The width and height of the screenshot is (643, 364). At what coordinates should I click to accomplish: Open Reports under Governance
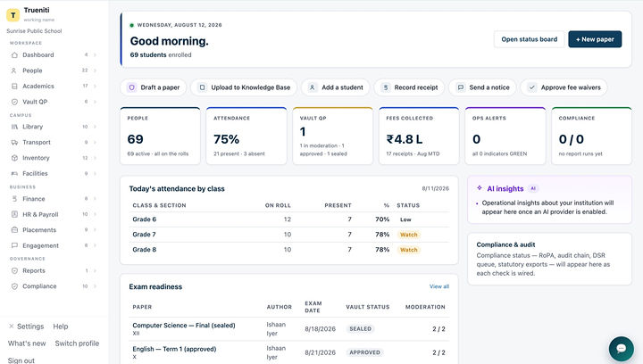tap(54, 270)
